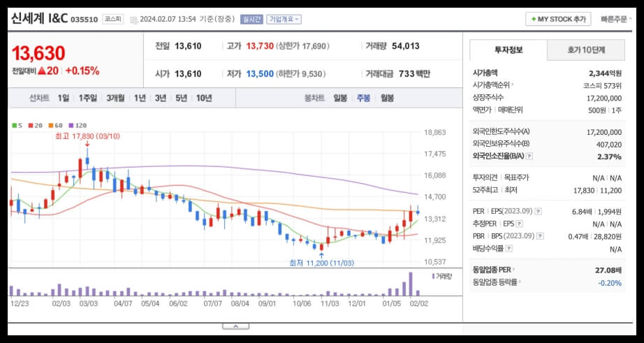Click the 거래량 value 54,013
This screenshot has height=343, width=644.
click(405, 46)
